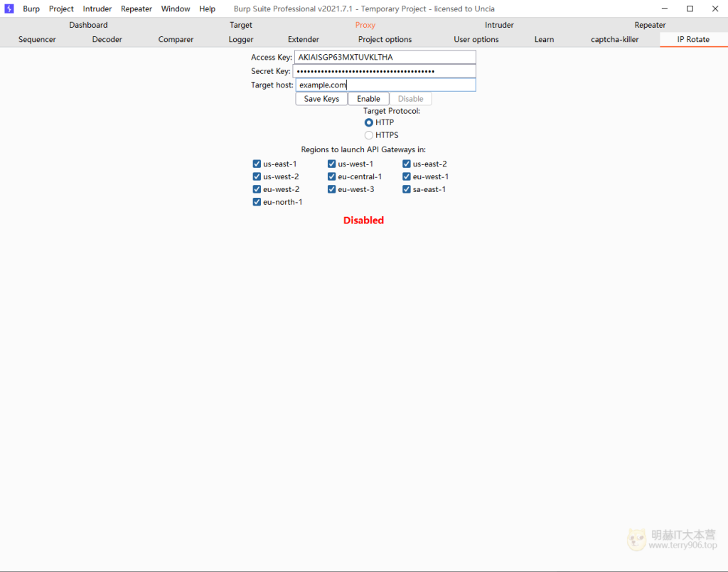Switch to the Logger tab
Viewport: 728px width, 572px height.
pos(241,40)
